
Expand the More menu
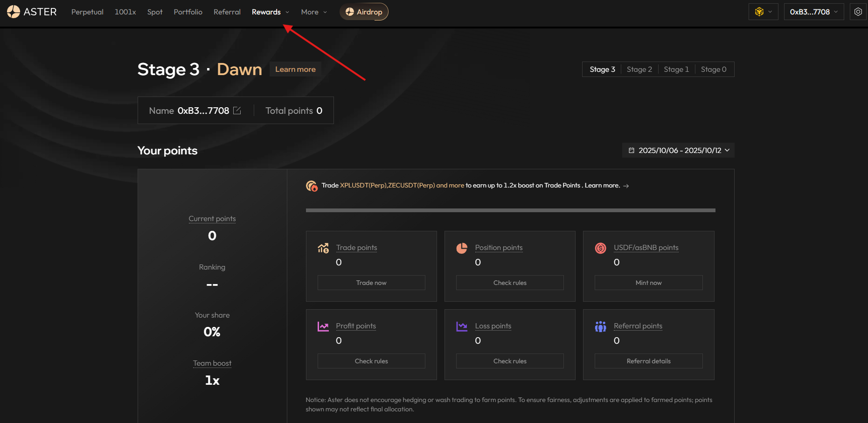314,12
